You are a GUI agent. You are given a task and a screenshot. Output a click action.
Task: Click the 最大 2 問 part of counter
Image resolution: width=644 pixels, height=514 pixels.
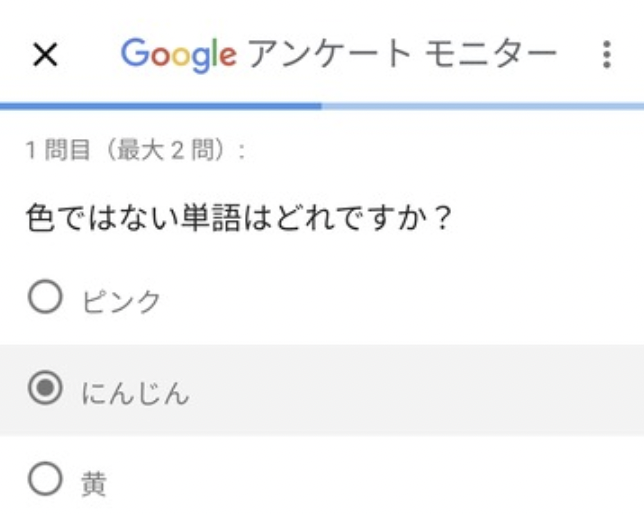166,150
